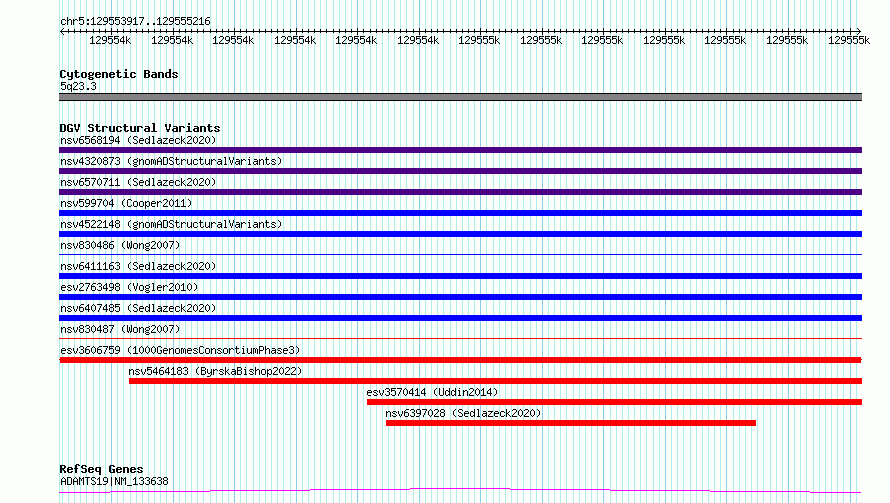The image size is (890, 503).
Task: Click esv3570414 (Uddin2014) variant label
Action: (432, 392)
